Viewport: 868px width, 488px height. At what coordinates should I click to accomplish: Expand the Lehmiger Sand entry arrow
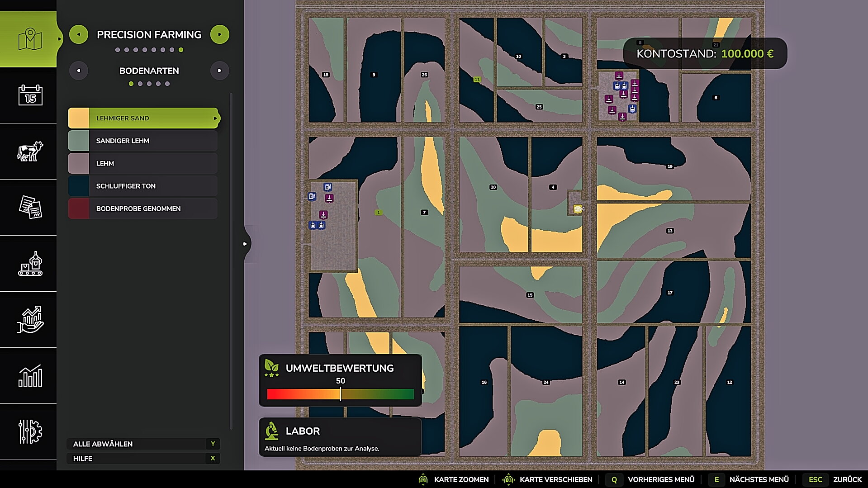click(215, 118)
